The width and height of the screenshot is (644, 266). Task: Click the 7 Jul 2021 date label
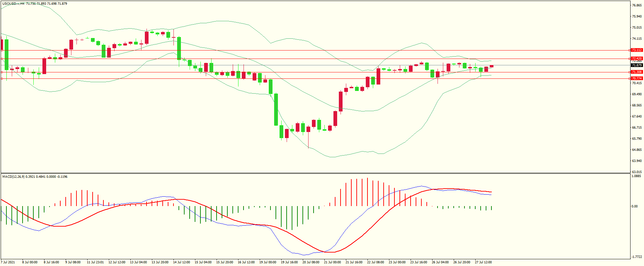[8, 262]
